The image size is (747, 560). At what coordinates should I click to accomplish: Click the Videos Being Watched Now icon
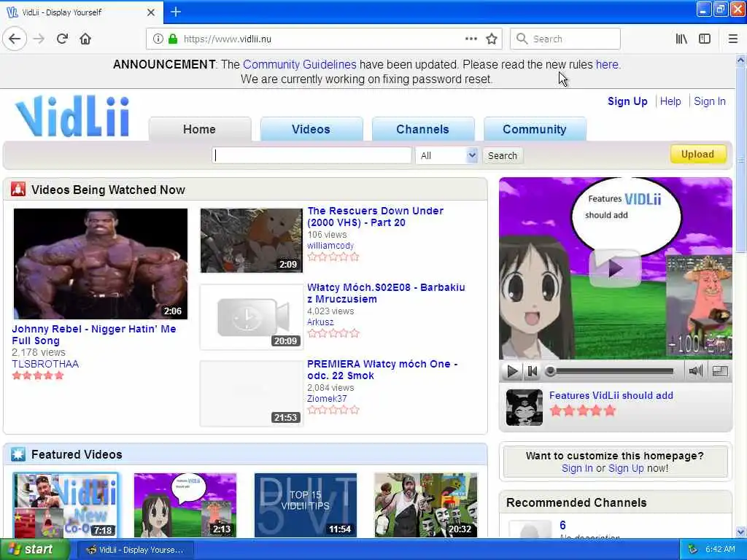point(18,189)
